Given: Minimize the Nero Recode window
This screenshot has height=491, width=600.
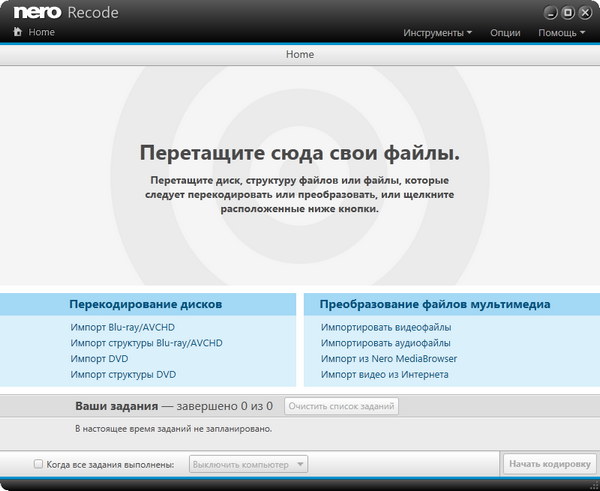Looking at the screenshot, I should click(x=551, y=13).
